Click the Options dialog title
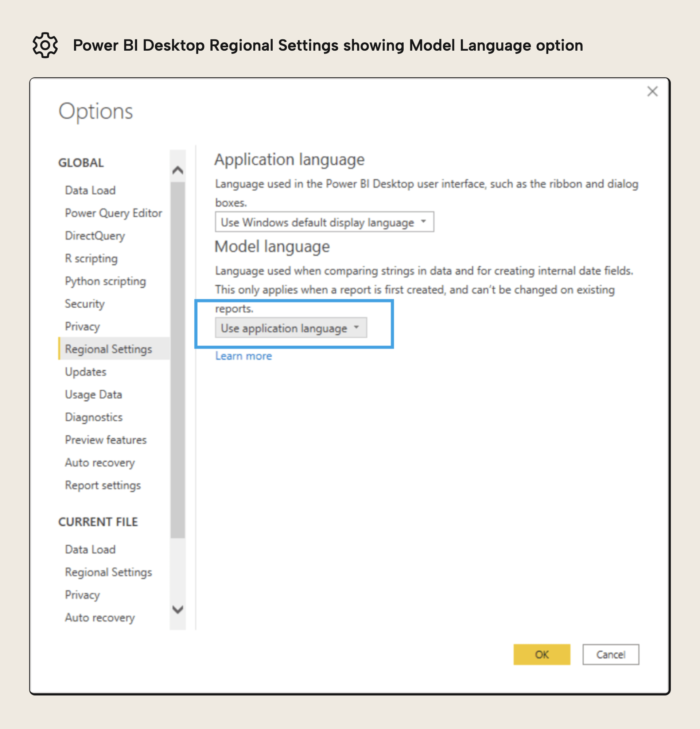Screen dimensions: 700x729 pos(96,112)
